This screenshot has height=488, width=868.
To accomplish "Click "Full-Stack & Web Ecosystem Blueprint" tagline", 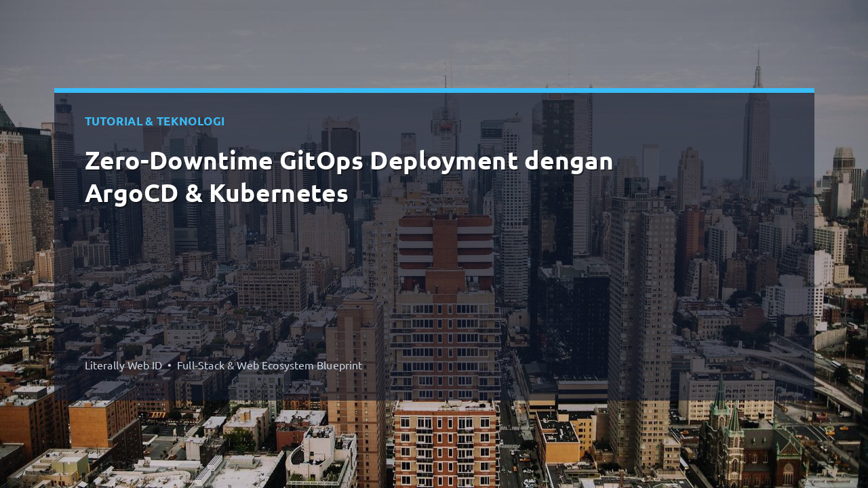I will point(269,365).
